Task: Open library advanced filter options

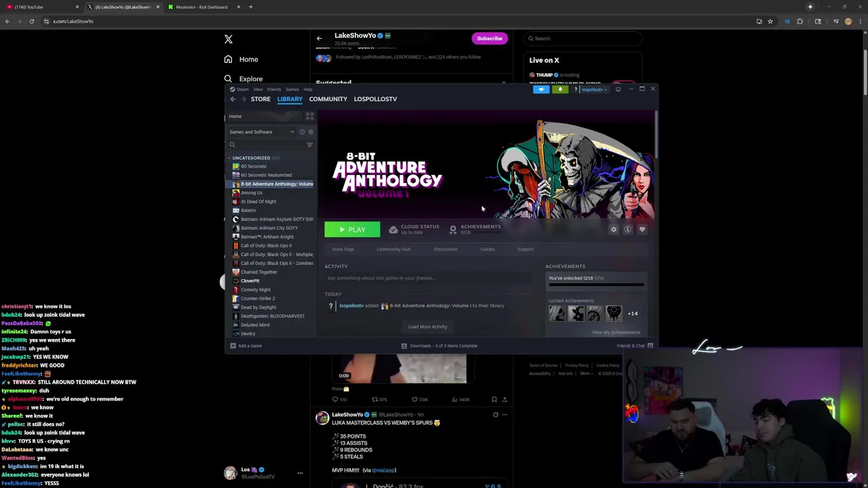Action: [x=310, y=144]
